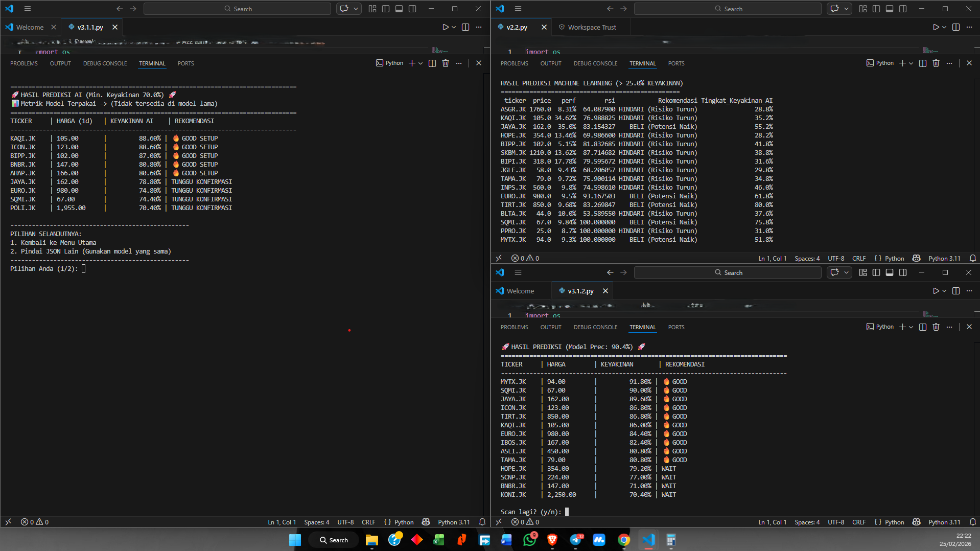Expand launch profile dropdown in v3.1.1 terminal

(x=421, y=63)
